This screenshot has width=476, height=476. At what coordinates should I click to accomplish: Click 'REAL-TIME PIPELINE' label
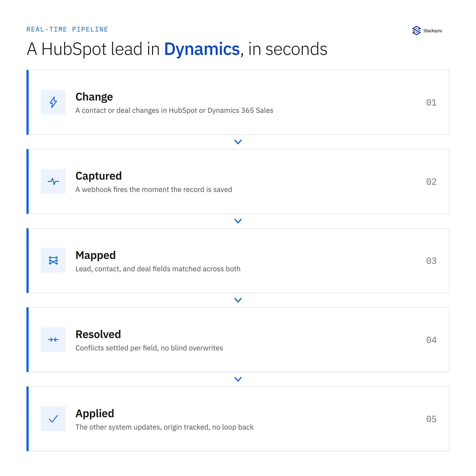coord(67,29)
